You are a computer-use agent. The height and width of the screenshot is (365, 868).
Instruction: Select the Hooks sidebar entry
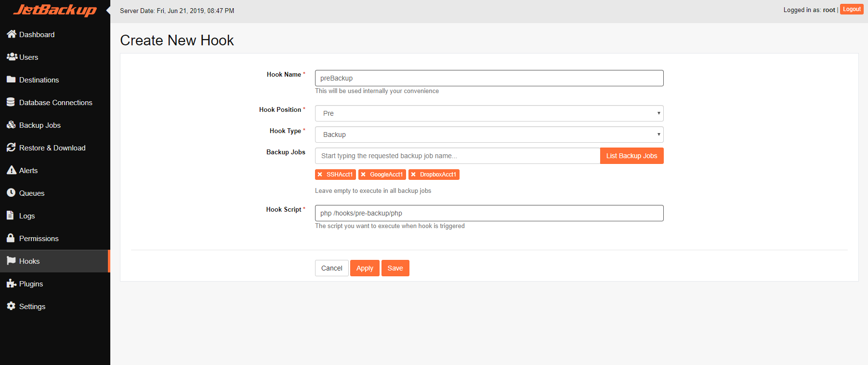pyautogui.click(x=55, y=261)
